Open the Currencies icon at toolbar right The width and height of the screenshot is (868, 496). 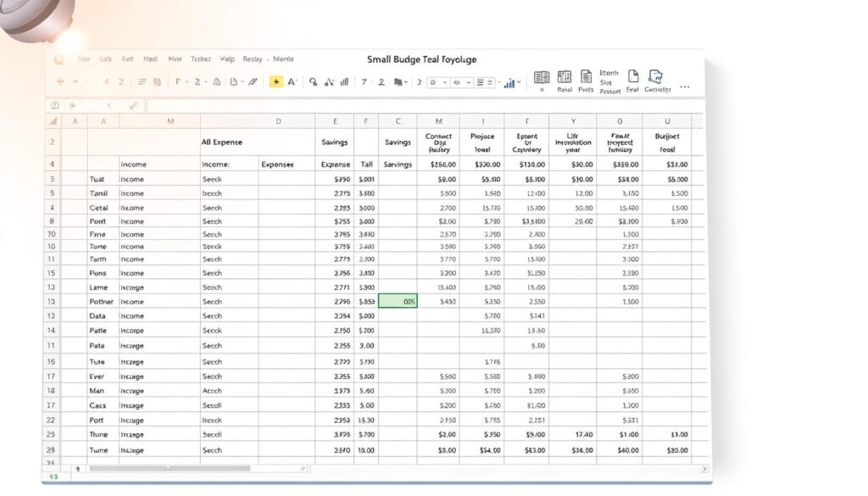point(655,76)
